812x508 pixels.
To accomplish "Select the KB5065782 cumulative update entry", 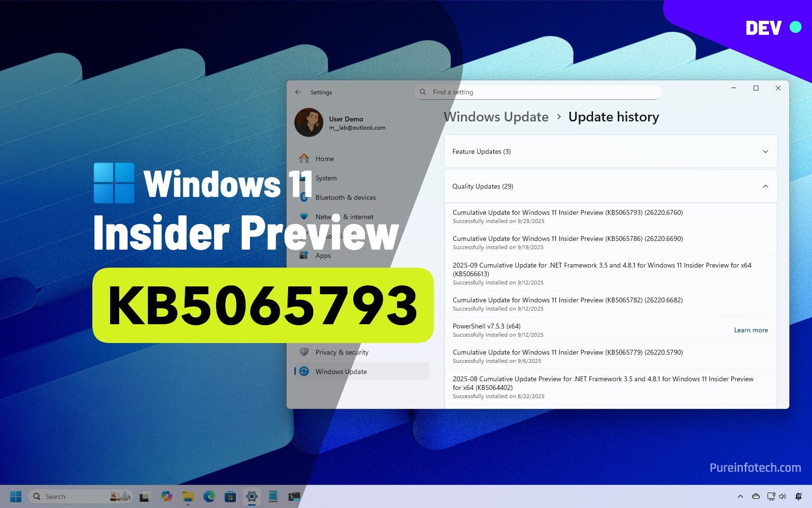I will pyautogui.click(x=611, y=304).
